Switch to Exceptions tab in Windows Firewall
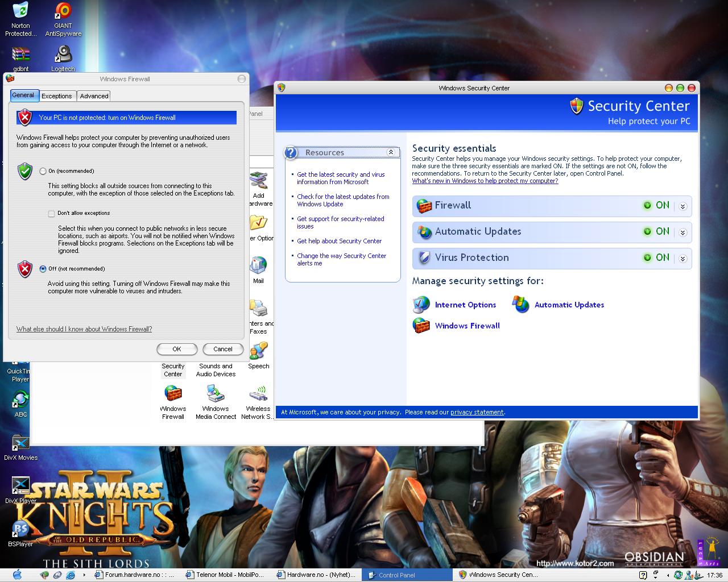Screen dimensions: 728x582 coord(57,96)
